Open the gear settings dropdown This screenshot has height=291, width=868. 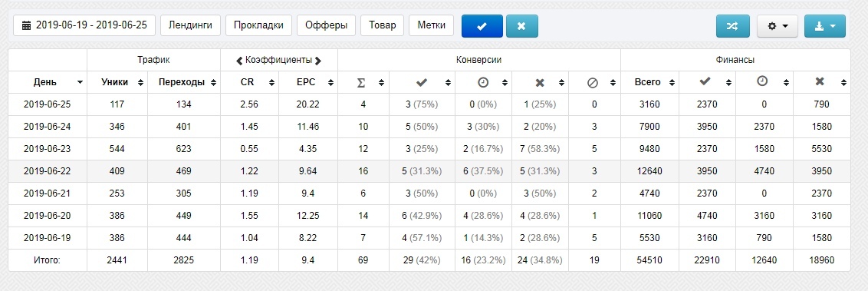pyautogui.click(x=778, y=26)
